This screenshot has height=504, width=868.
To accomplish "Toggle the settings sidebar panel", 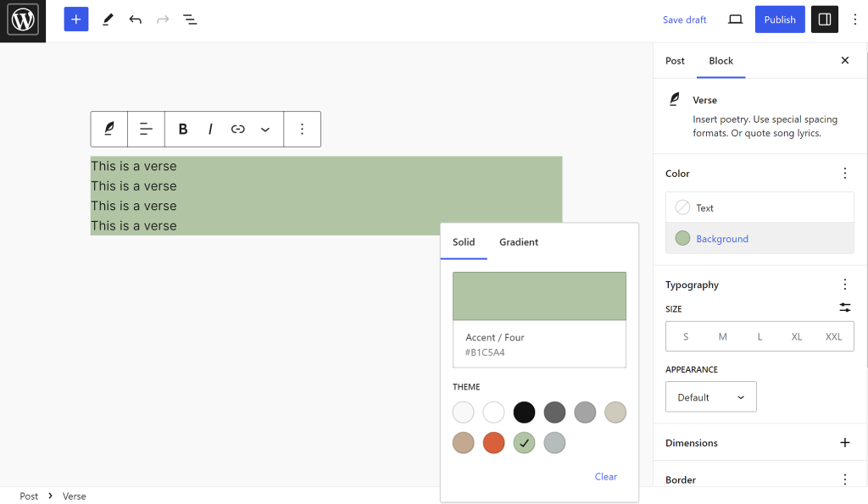I will (x=824, y=19).
